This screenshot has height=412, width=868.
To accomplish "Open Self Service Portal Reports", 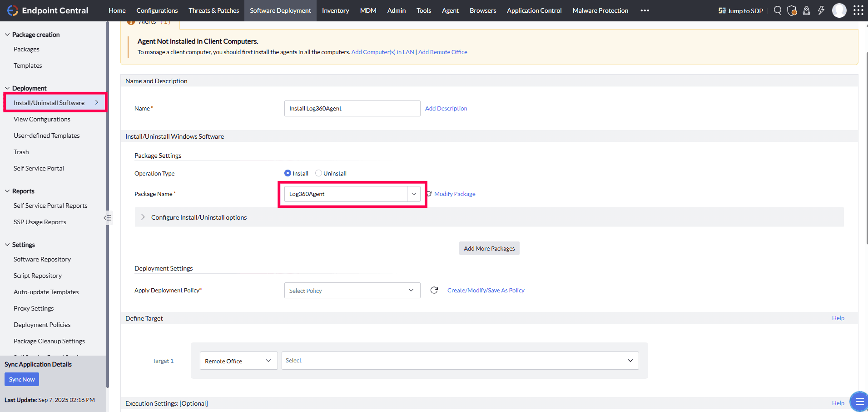I will [50, 206].
